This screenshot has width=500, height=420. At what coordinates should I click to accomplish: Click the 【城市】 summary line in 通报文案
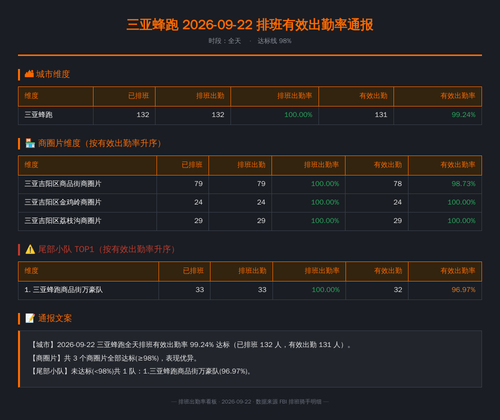tap(190, 345)
